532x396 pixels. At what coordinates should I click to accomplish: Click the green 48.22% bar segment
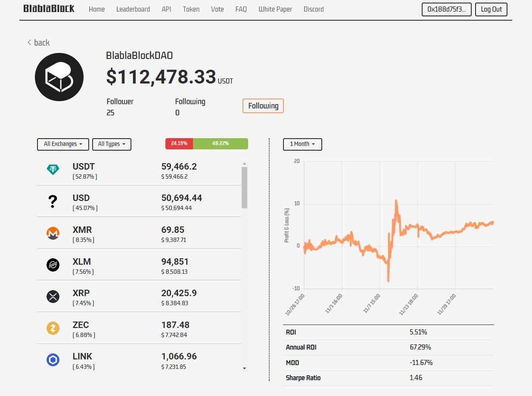click(221, 144)
